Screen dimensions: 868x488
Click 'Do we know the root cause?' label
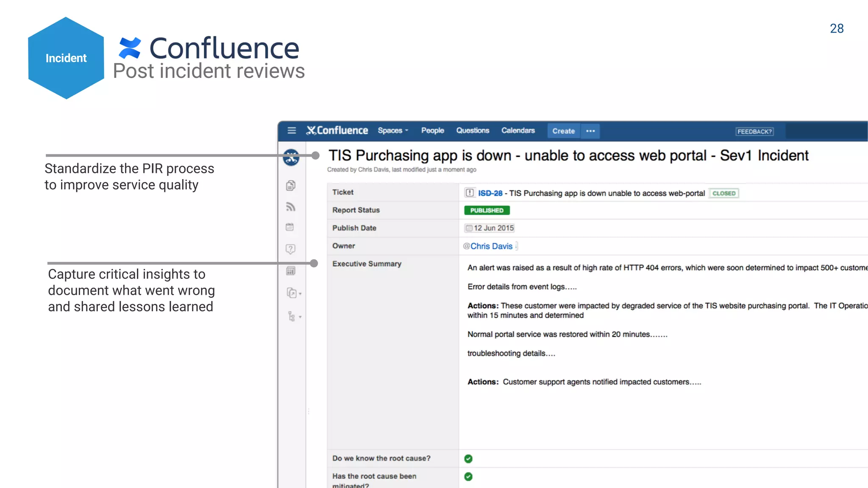[x=381, y=458]
